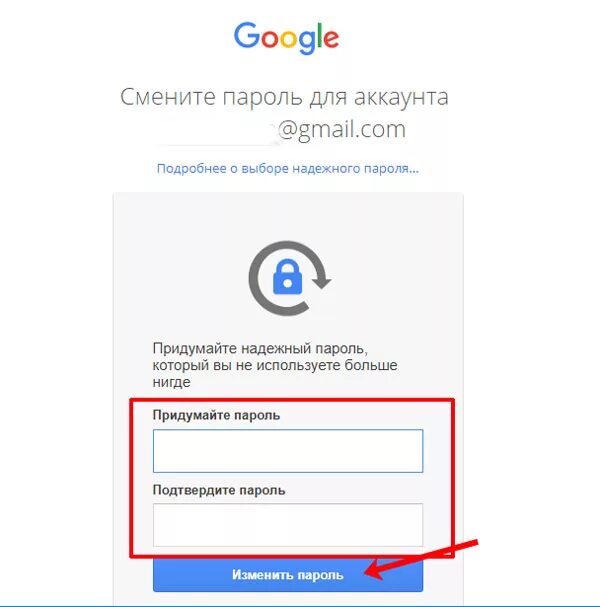Open the 'Подробнее о выборе надежного пароля' link

click(288, 169)
